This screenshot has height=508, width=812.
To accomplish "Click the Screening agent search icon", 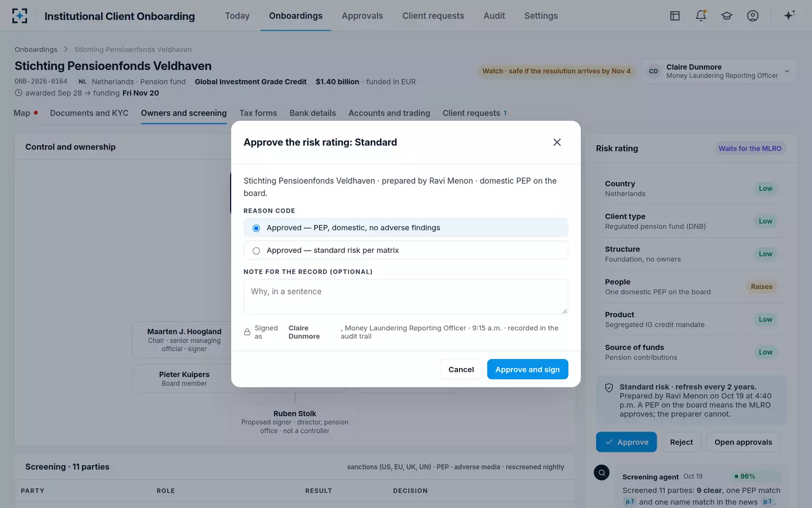I will point(602,472).
